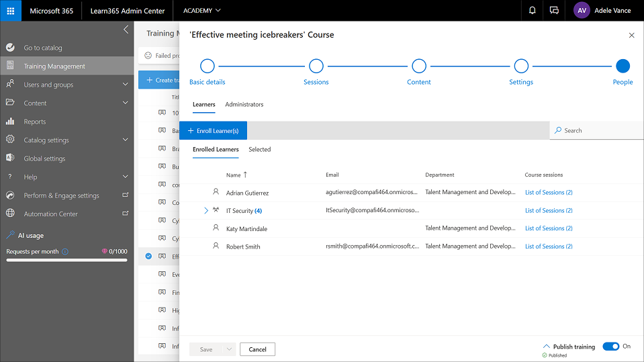The width and height of the screenshot is (644, 362).
Task: Click the Reports bar chart icon
Action: tap(10, 121)
